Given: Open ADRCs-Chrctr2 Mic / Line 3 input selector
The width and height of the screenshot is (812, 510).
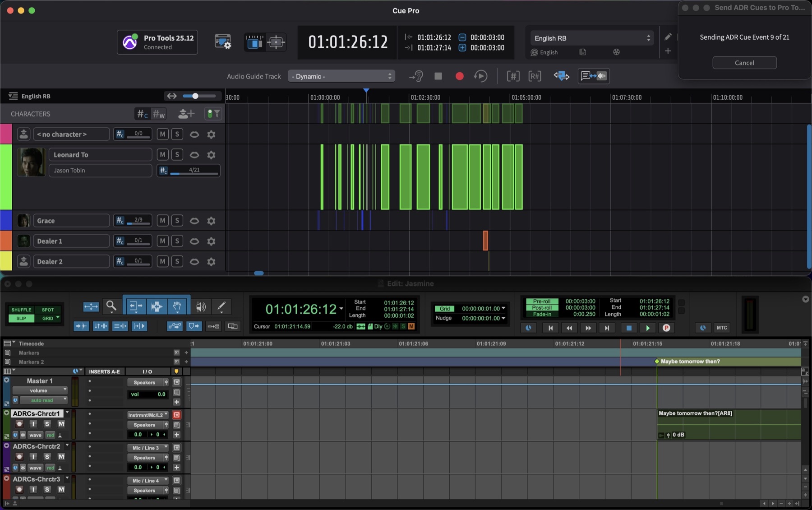Looking at the screenshot, I should (x=148, y=448).
